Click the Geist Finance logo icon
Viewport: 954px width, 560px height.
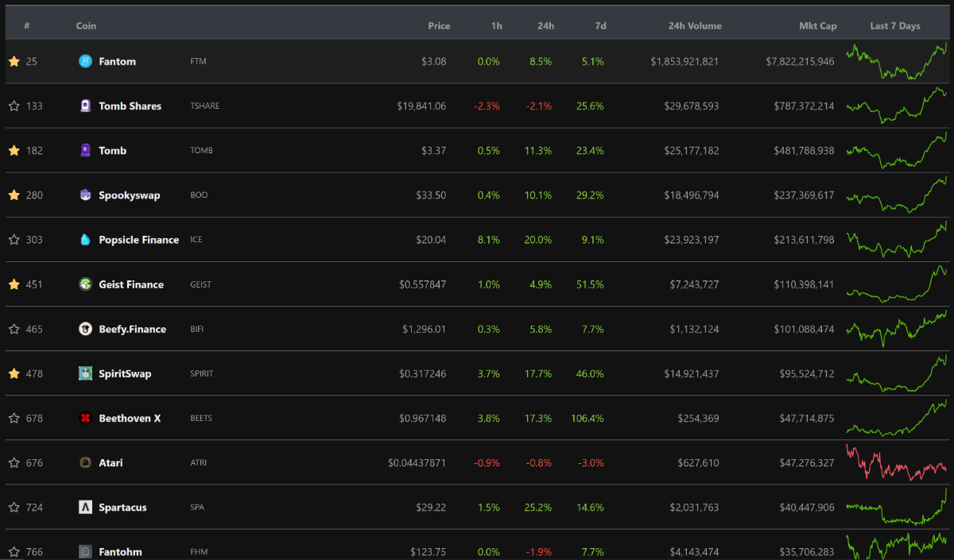85,284
